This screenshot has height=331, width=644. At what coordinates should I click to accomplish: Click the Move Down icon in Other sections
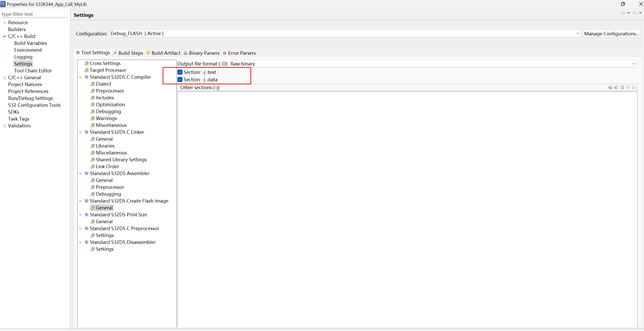point(634,87)
